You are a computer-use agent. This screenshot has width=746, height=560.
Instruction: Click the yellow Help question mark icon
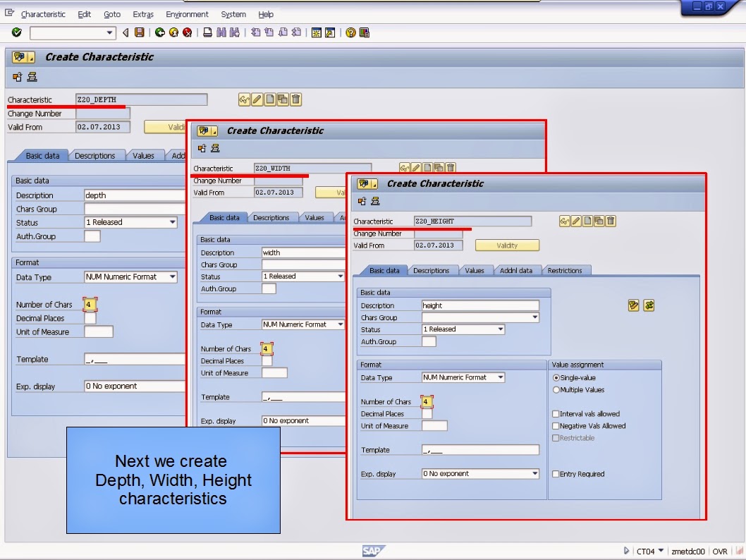click(x=350, y=32)
